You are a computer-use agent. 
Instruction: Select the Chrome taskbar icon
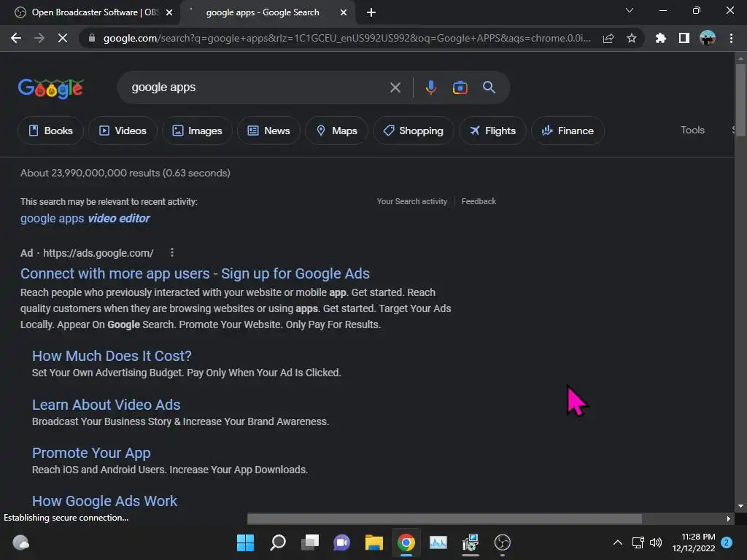pyautogui.click(x=406, y=542)
